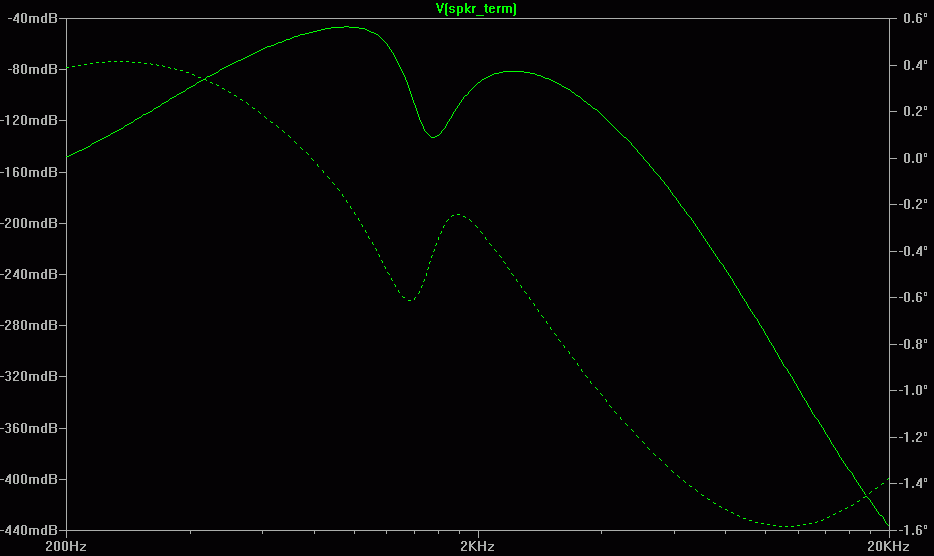Click the 0.0° phase axis label

point(915,158)
